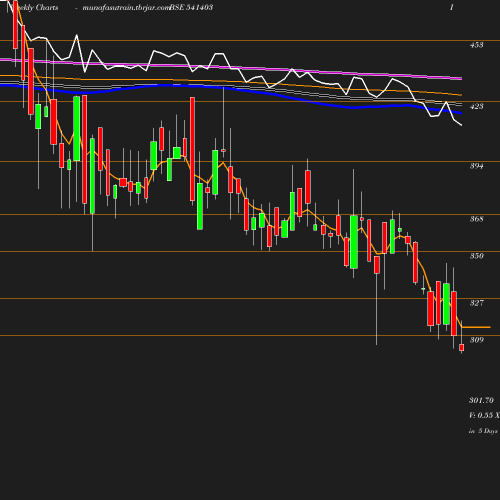Click the last small red candle near 309
Image resolution: width=500 pixels, height=500 pixels.
[462, 348]
